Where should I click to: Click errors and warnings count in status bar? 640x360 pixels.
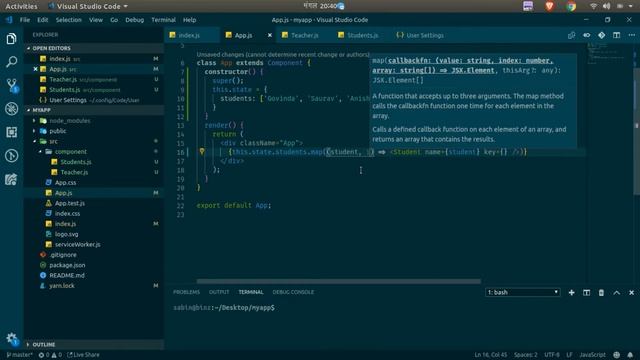tap(50, 355)
